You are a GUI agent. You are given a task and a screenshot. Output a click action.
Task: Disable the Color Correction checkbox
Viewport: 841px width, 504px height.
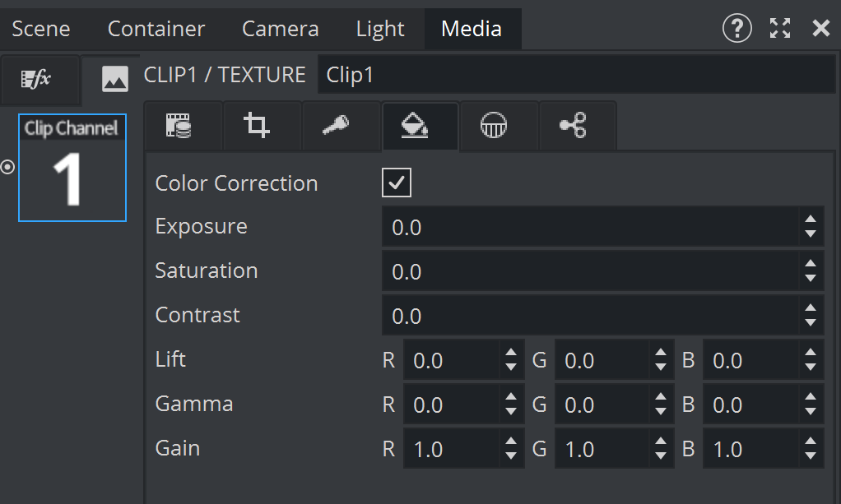point(397,183)
